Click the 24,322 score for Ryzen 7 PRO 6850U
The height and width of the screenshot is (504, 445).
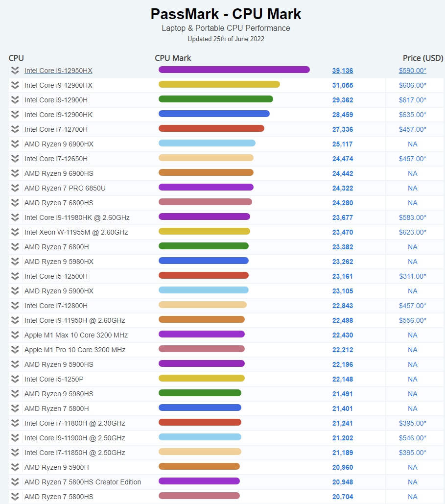click(343, 189)
